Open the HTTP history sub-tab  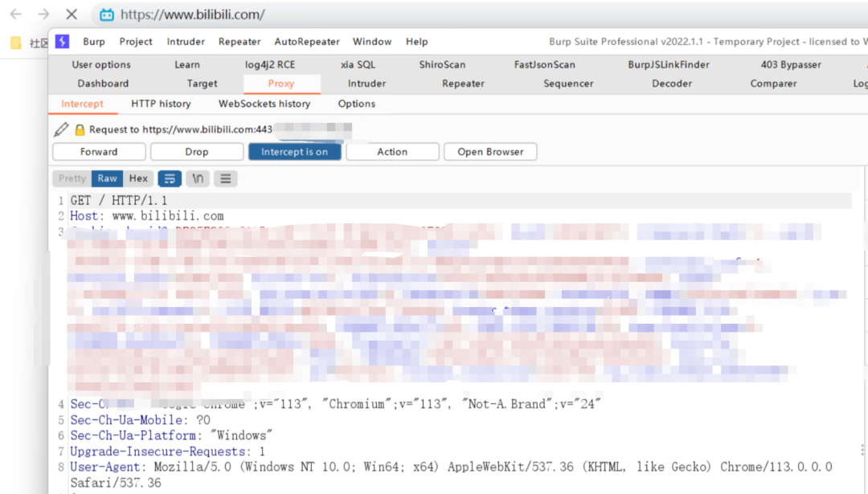coord(161,104)
